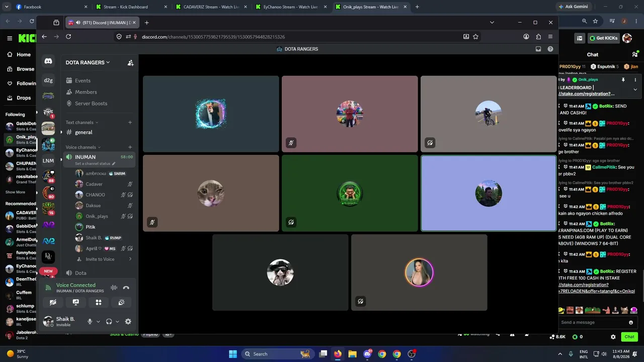List all tabs dropdown in Firefox
This screenshot has height=362, width=644.
[x=492, y=23]
